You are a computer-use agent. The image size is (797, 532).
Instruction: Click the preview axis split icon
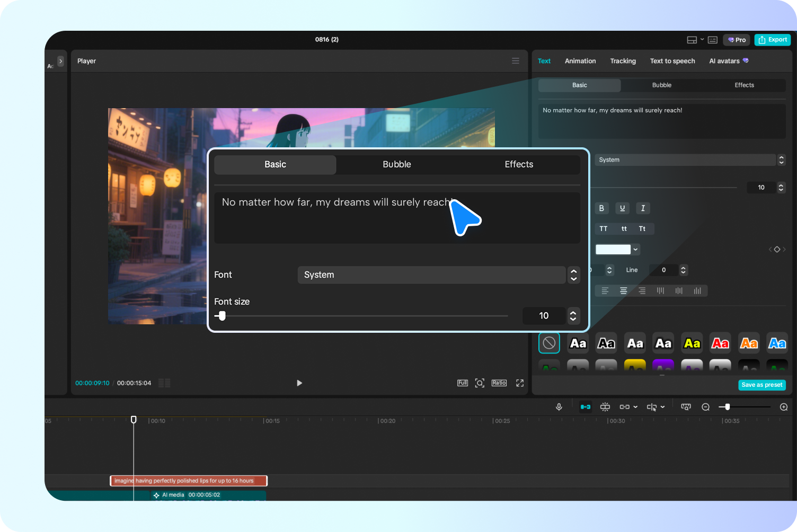click(652, 407)
